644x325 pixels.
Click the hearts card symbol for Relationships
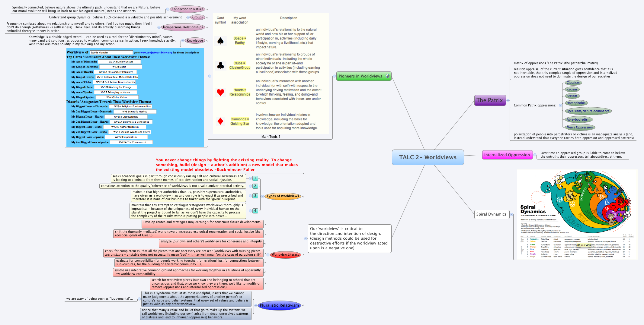pos(220,93)
